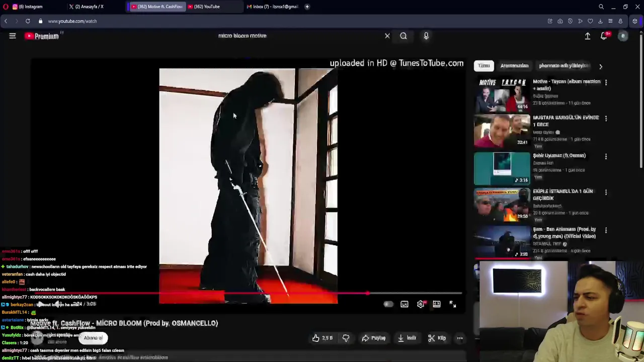Image resolution: width=644 pixels, height=362 pixels.
Task: Select the 'pharmate' uploader filter chip
Action: (x=563, y=66)
